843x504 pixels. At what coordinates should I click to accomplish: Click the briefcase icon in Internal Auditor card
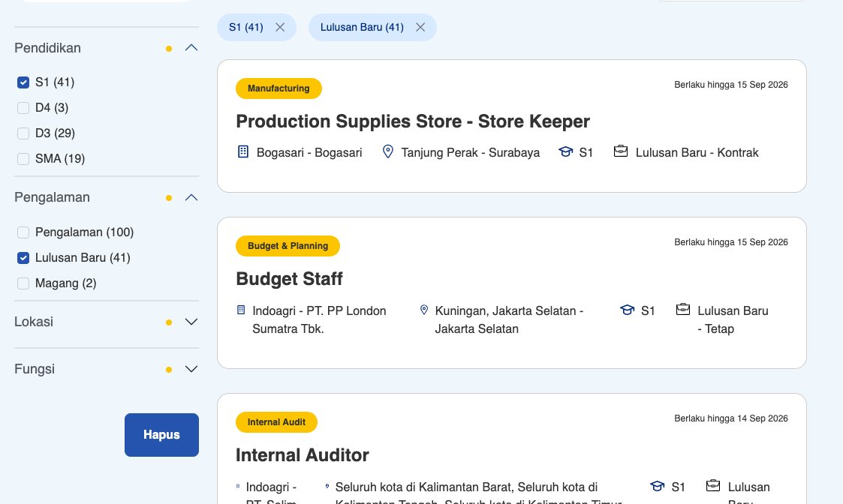click(713, 486)
